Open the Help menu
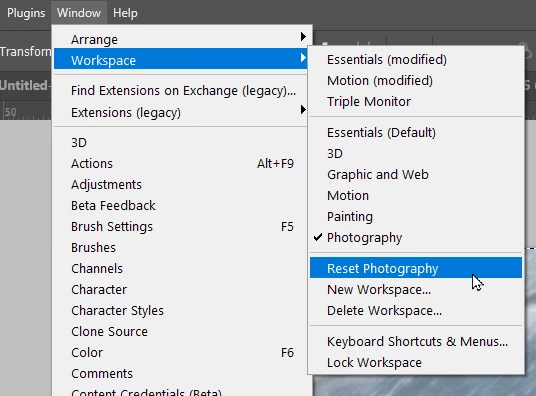Viewport: 536px width, 396px height. click(125, 13)
